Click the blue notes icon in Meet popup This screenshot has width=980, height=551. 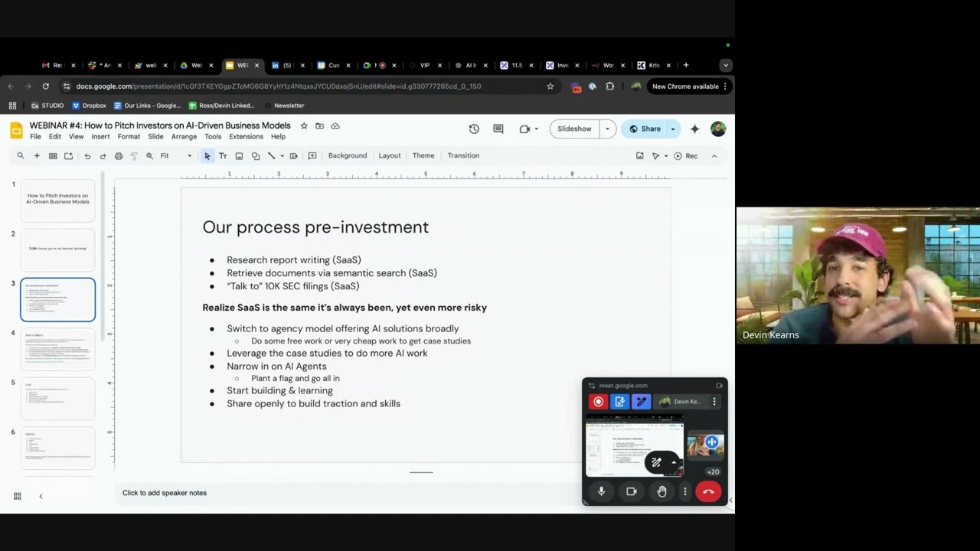click(x=620, y=402)
